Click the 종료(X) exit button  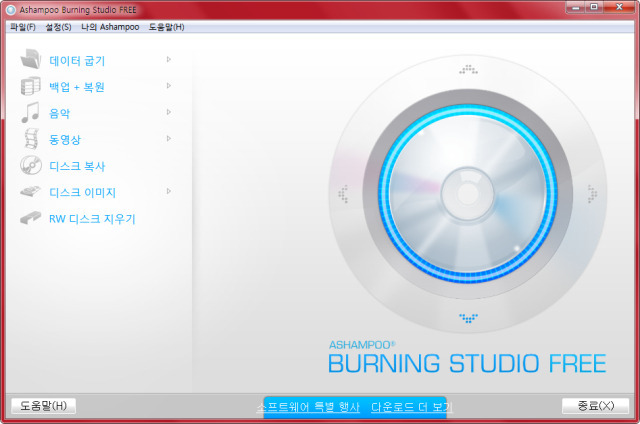coord(596,406)
